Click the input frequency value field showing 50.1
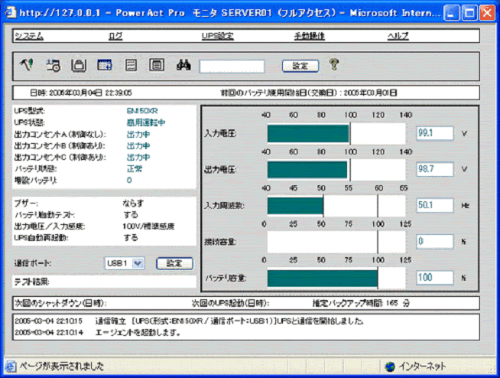 pyautogui.click(x=435, y=205)
